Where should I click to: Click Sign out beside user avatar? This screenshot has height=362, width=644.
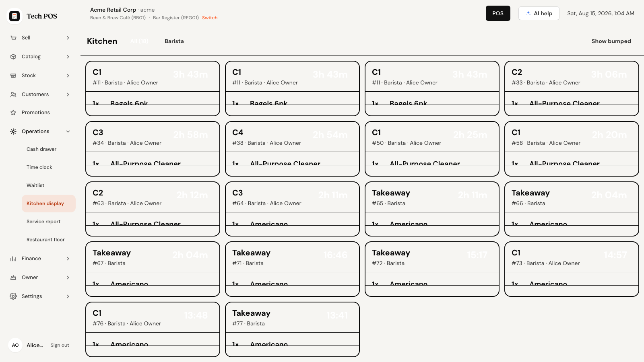pos(60,345)
